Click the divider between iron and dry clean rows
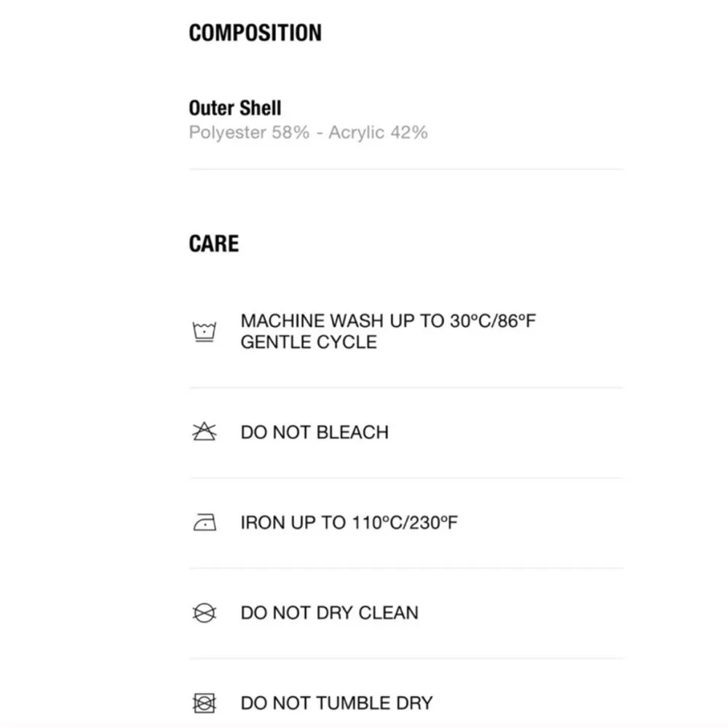Screen dimensions: 728x728 tap(405, 569)
